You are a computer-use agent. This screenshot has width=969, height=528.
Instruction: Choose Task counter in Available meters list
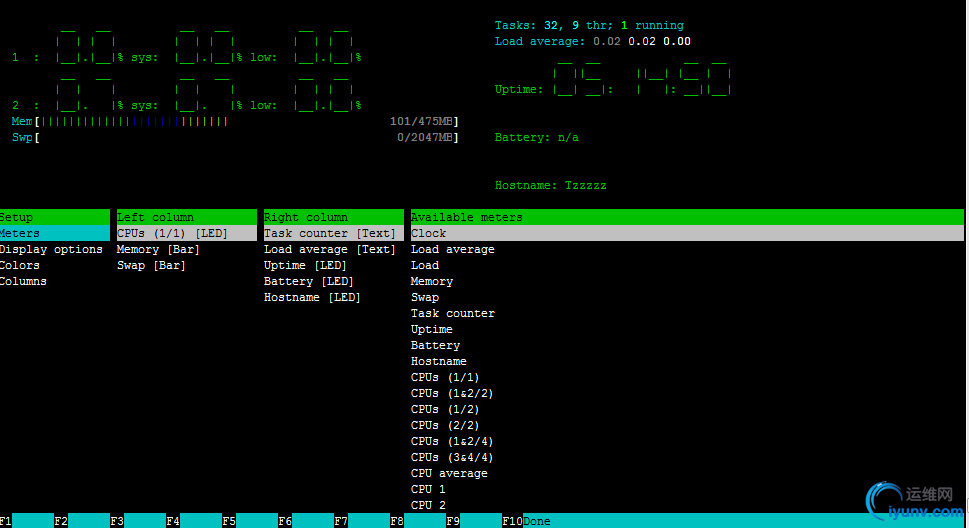453,313
